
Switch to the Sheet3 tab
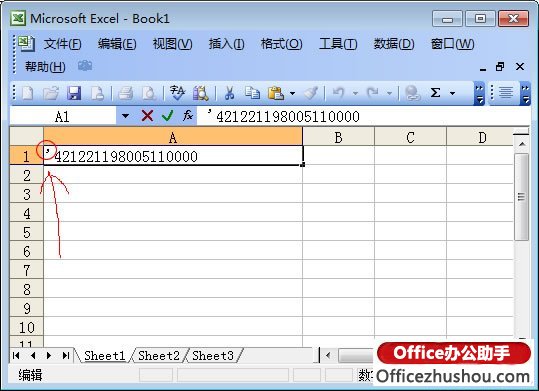[x=213, y=356]
